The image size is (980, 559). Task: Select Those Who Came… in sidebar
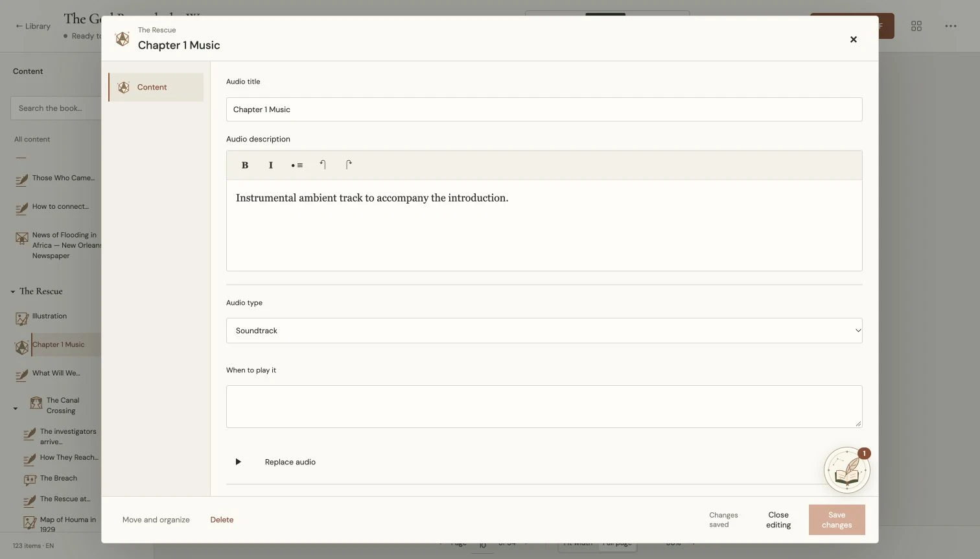pyautogui.click(x=64, y=178)
